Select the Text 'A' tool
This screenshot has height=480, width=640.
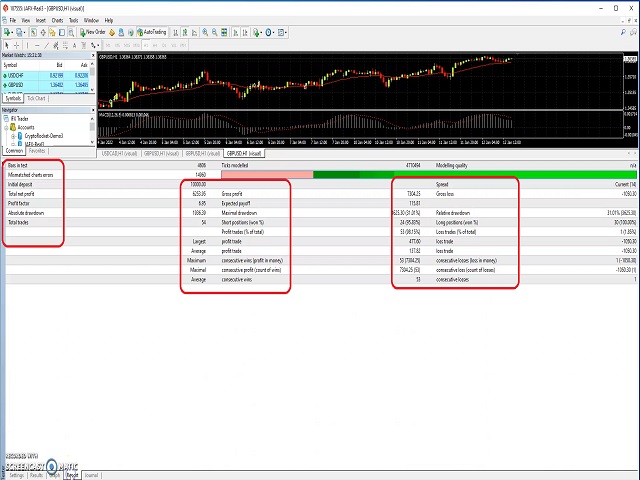tap(74, 45)
